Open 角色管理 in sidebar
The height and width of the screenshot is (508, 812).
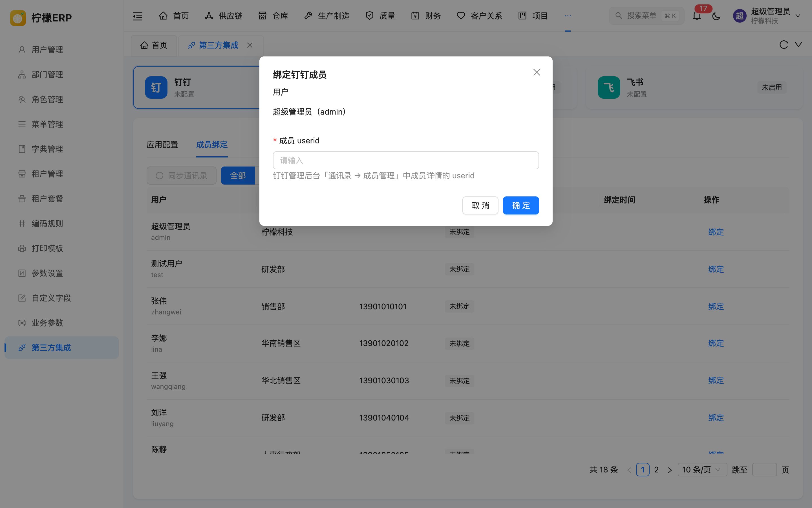tap(62, 99)
